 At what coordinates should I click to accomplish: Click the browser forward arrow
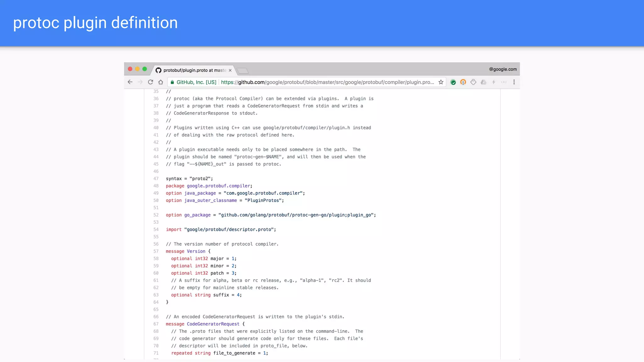[x=140, y=82]
